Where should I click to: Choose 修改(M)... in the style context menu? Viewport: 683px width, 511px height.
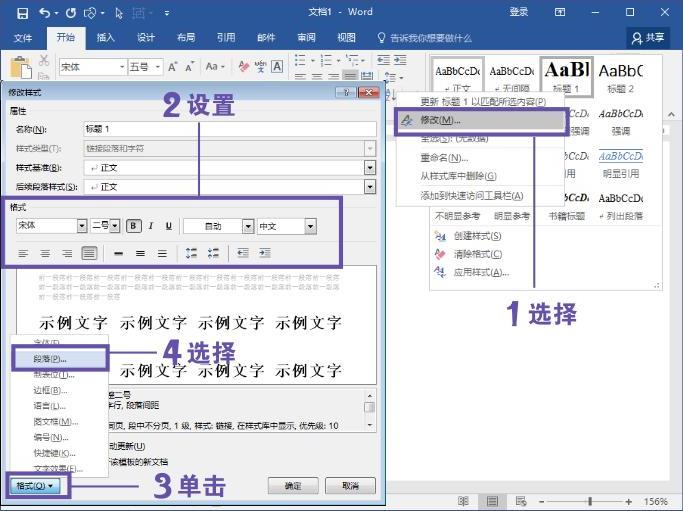440,120
